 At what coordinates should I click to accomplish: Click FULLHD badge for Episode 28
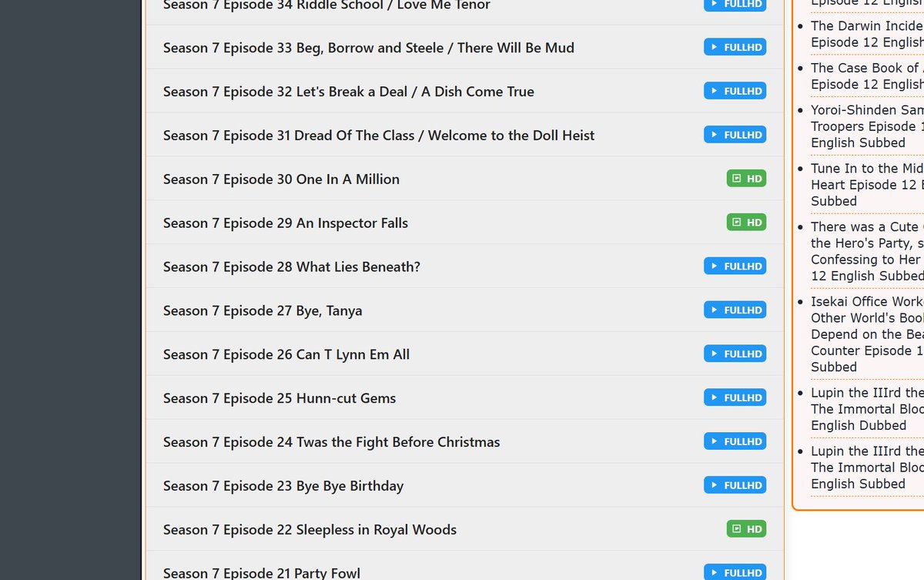pyautogui.click(x=735, y=267)
